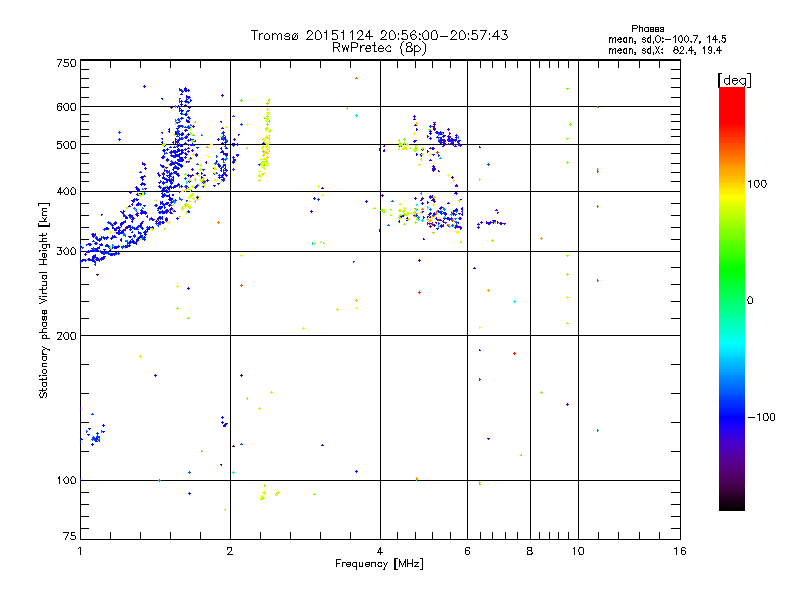
Task: Click the x-axis tick label '2'
Action: pos(230,551)
